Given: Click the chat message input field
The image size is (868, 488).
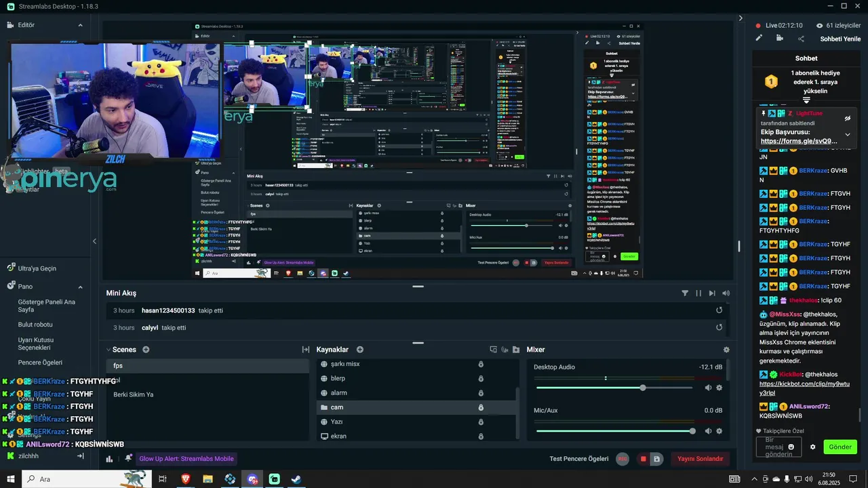Looking at the screenshot, I should pos(778,447).
